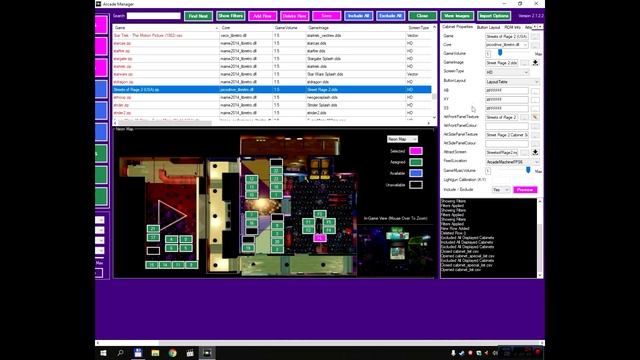This screenshot has width=640, height=360.
Task: Open the Neon Map selector dropdown
Action: [x=402, y=139]
